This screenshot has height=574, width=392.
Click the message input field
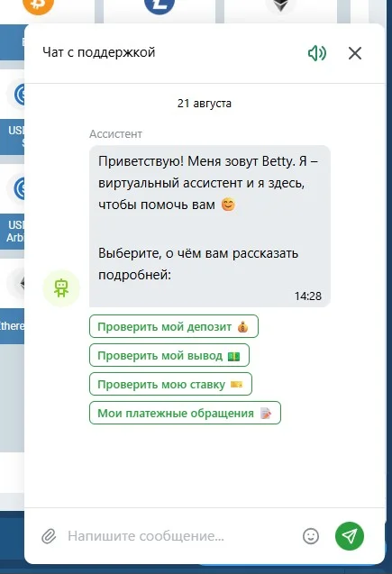click(181, 536)
